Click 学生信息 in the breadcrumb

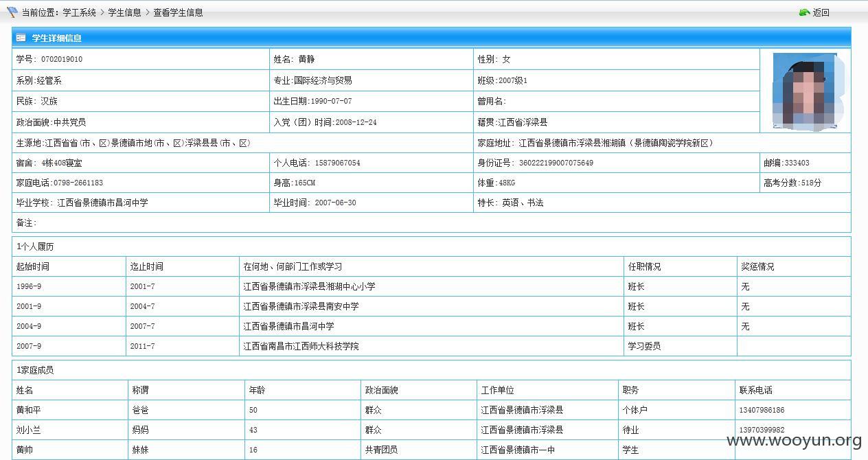pyautogui.click(x=124, y=12)
